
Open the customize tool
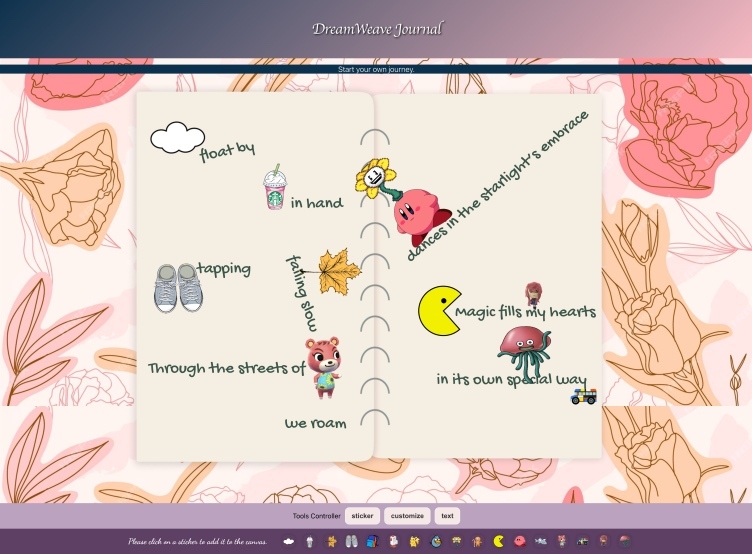click(407, 516)
